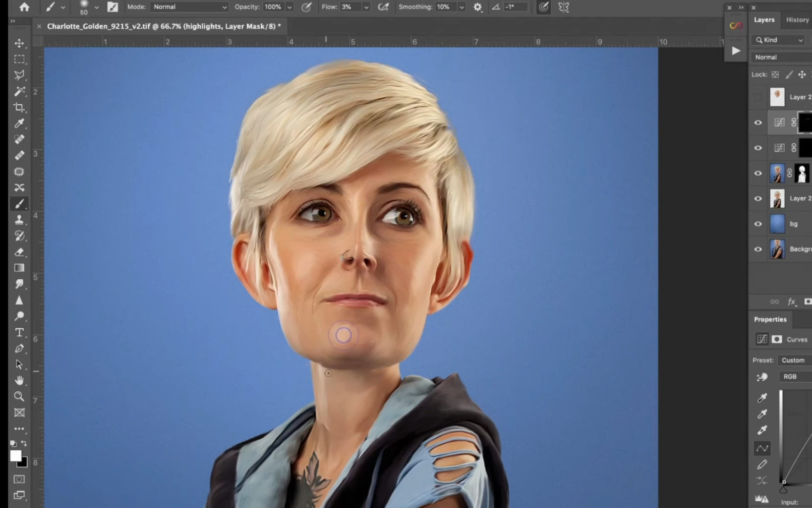812x508 pixels.
Task: Open the Home screen icon
Action: (x=24, y=7)
